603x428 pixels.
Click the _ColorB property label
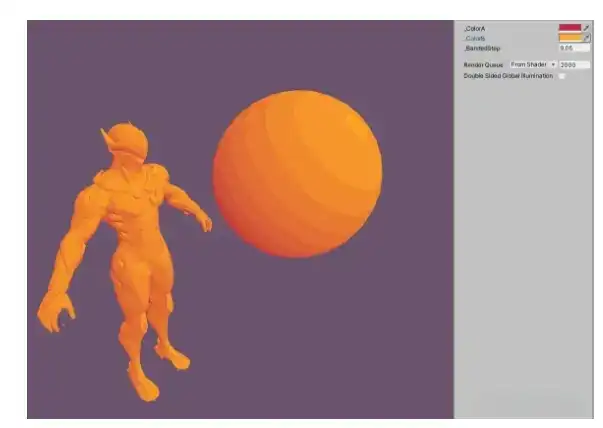475,38
